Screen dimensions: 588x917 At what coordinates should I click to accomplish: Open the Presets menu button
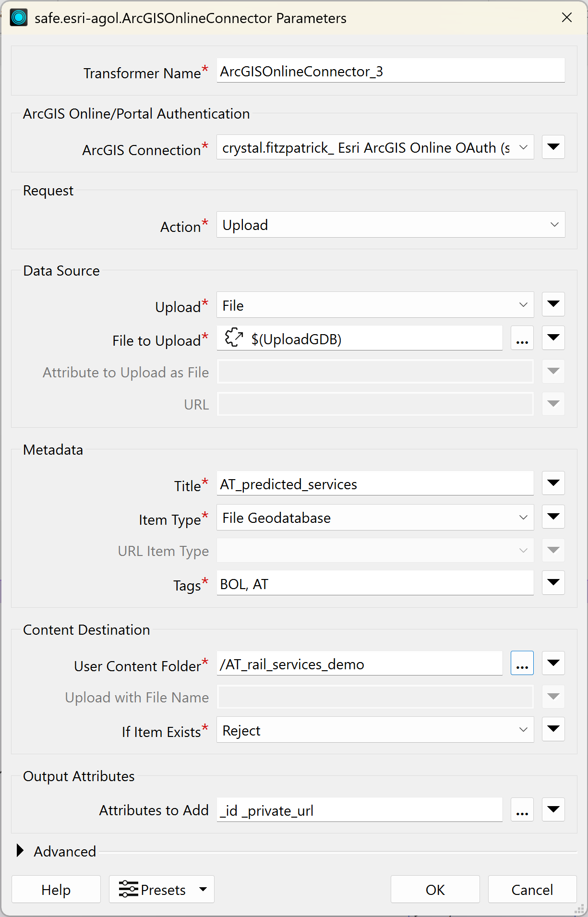(162, 889)
